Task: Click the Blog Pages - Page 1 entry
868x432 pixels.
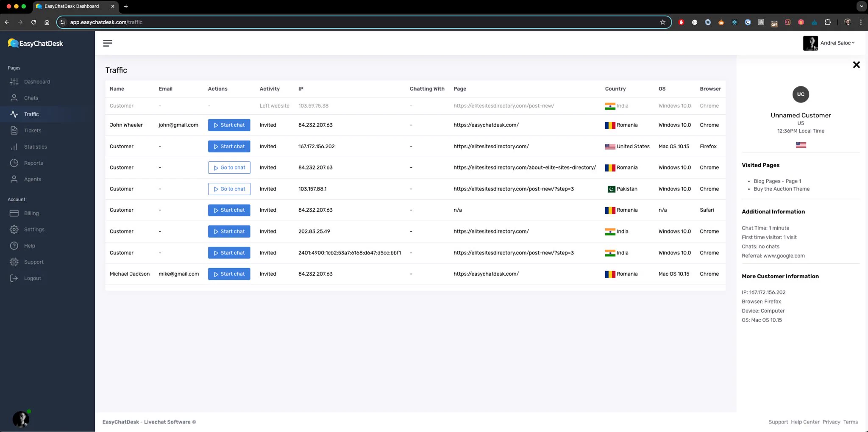Action: (x=777, y=181)
